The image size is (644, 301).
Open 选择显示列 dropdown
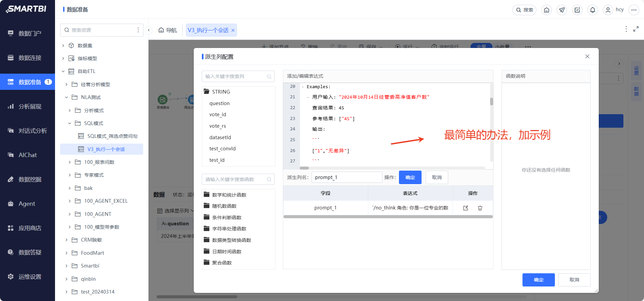click(x=176, y=211)
